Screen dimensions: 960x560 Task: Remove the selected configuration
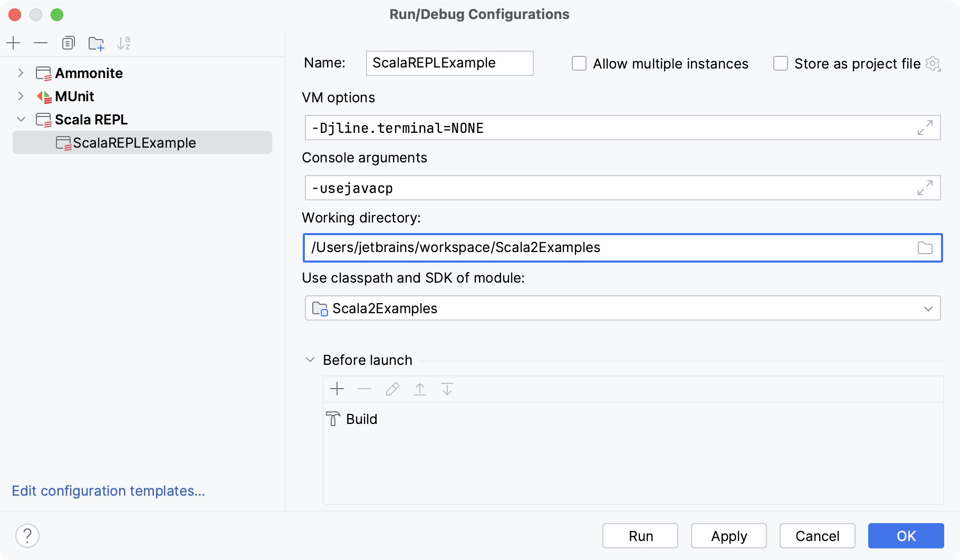[x=41, y=43]
